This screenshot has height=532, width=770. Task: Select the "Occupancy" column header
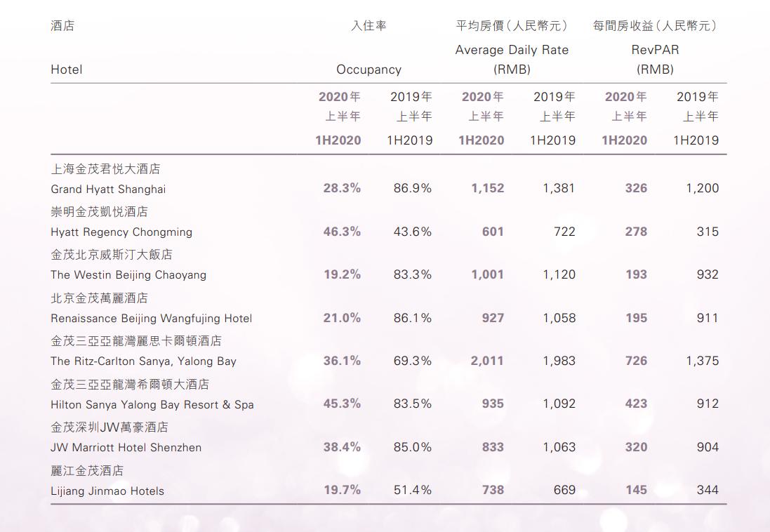(x=369, y=69)
